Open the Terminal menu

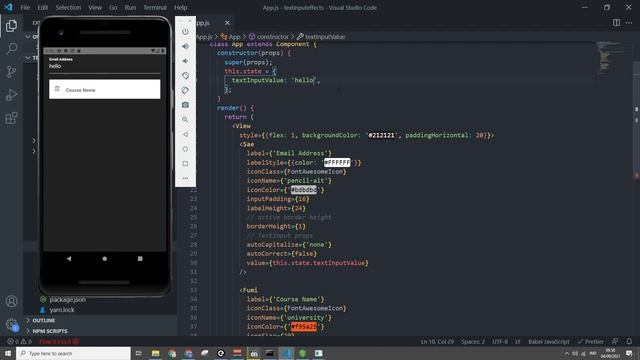pyautogui.click(x=155, y=7)
